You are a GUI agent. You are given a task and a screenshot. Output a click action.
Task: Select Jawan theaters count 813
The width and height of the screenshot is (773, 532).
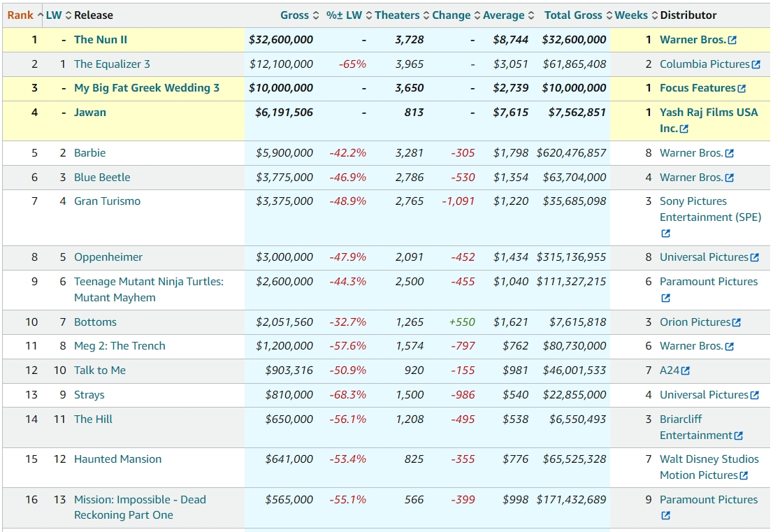coord(414,113)
